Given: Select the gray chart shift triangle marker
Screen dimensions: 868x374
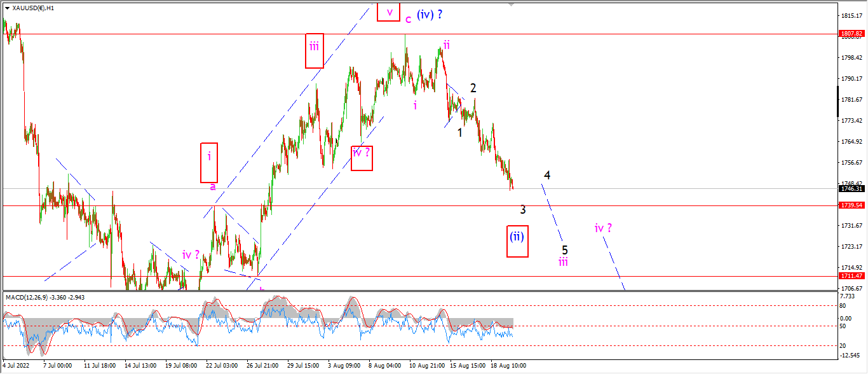Looking at the screenshot, I should (x=511, y=4).
